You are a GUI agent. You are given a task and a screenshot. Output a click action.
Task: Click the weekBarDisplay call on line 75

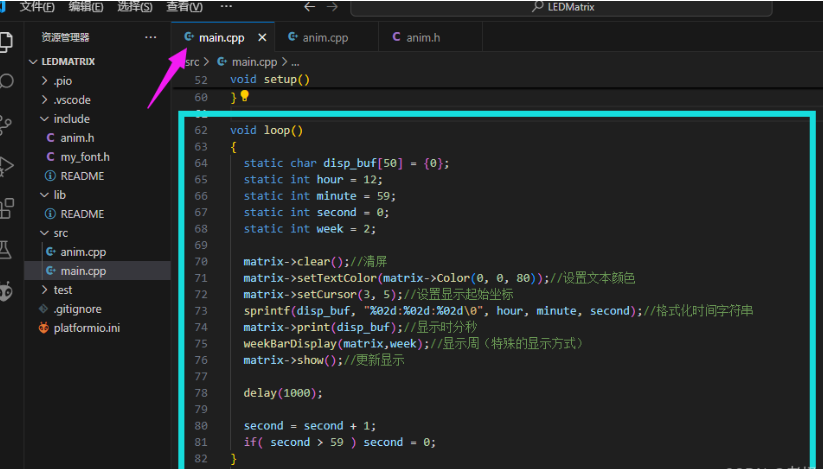336,344
